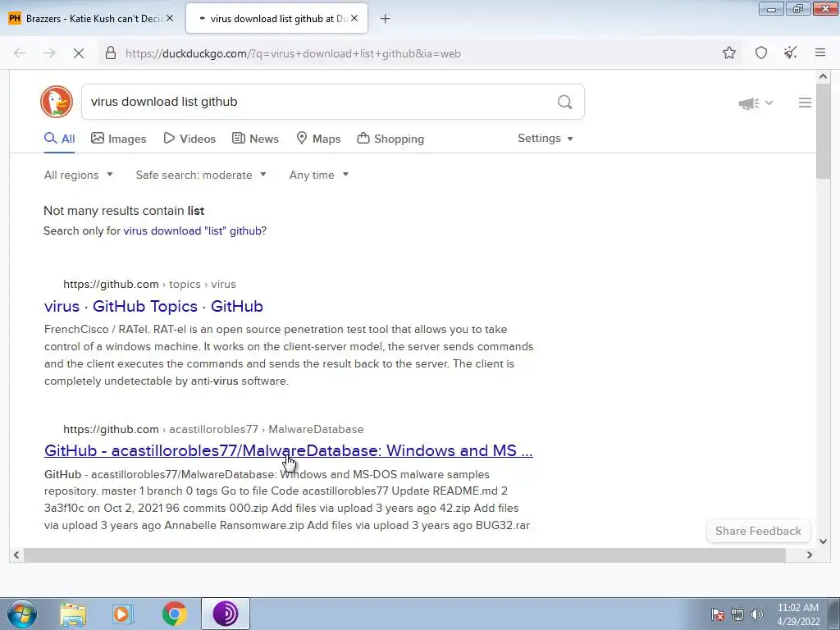This screenshot has width=840, height=630.
Task: Open the megaphone announcements icon
Action: [748, 103]
